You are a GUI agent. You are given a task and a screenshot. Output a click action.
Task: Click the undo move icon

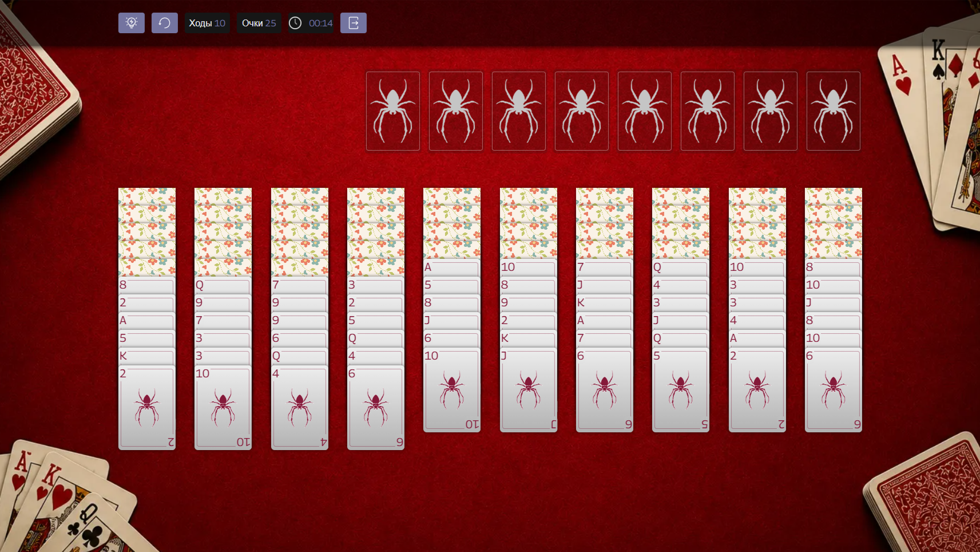coord(165,23)
